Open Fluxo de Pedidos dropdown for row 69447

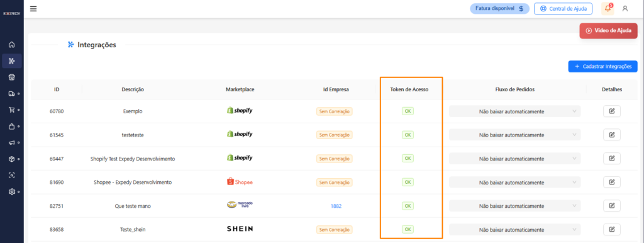coord(514,159)
